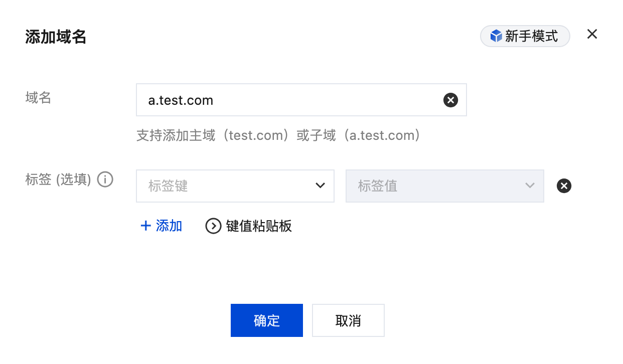
Task: Click the plus icon before 添加
Action: coord(145,226)
